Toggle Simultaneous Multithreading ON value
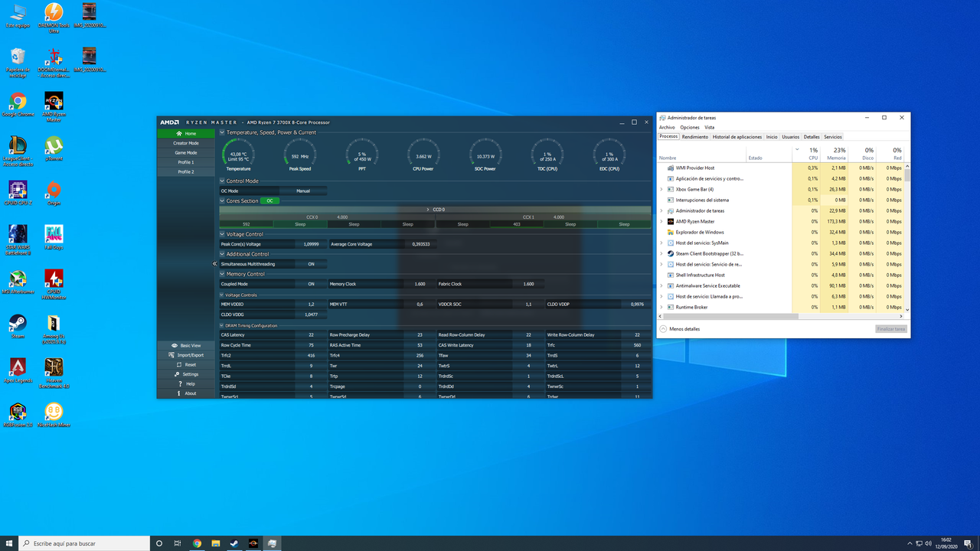Viewport: 980px width, 551px height. pos(311,264)
